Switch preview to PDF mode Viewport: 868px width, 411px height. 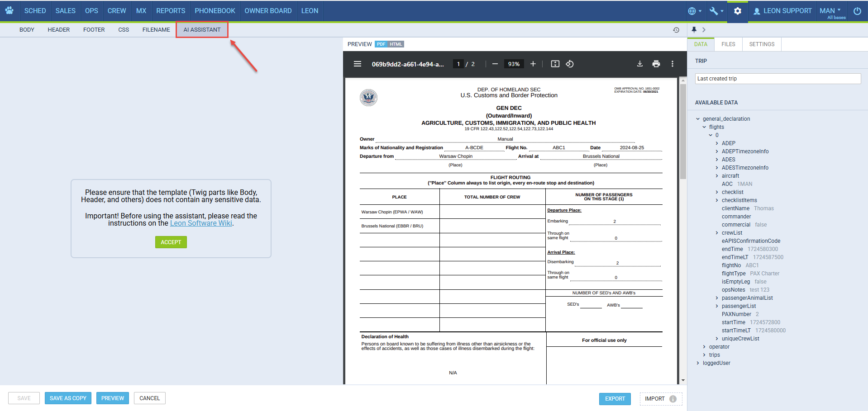(x=381, y=44)
